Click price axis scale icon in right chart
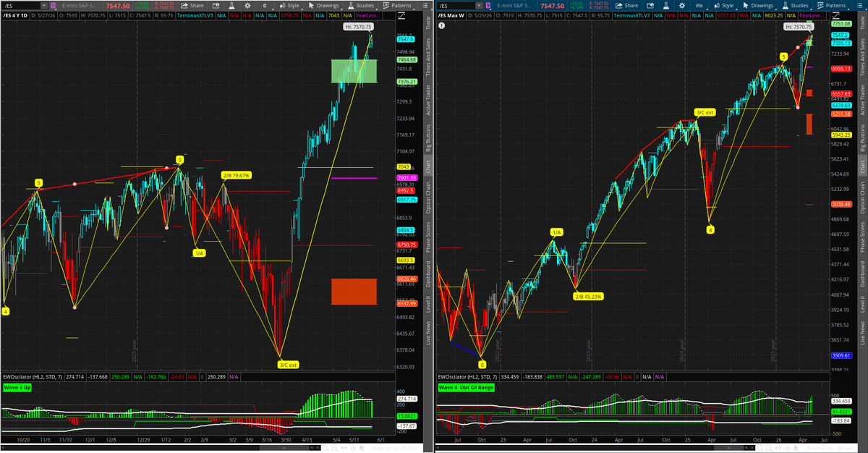Image resolution: width=868 pixels, height=453 pixels. point(835,15)
